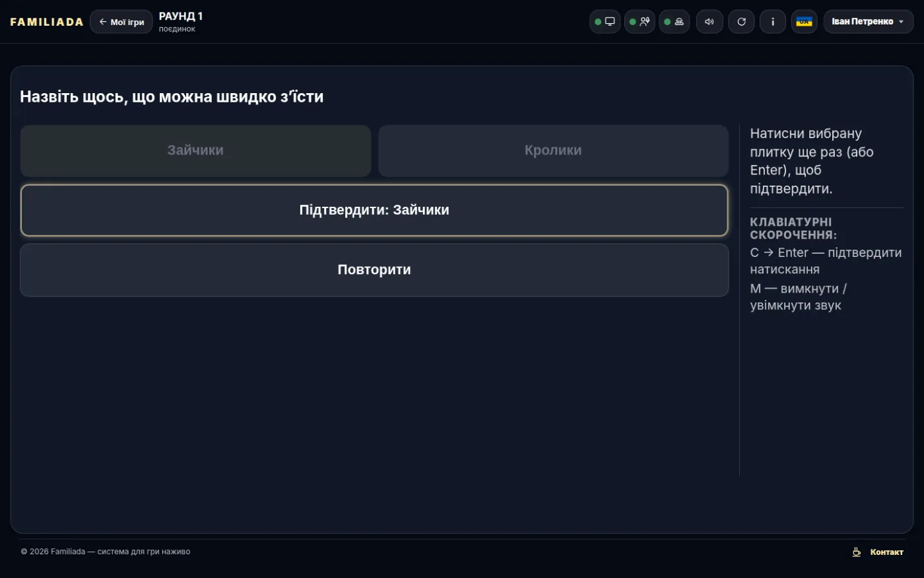Image resolution: width=924 pixels, height=578 pixels.
Task: Click the footer copyright text
Action: pos(106,552)
